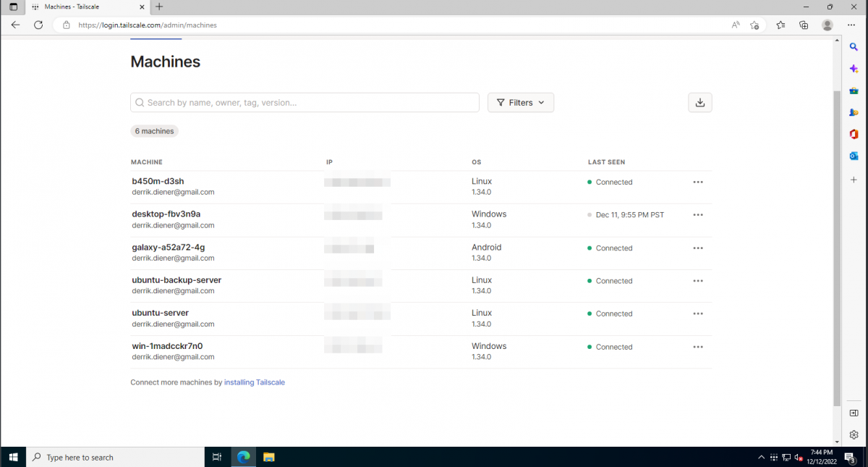The width and height of the screenshot is (868, 467).
Task: Open the Search panel in the Edge sidebar
Action: [854, 46]
